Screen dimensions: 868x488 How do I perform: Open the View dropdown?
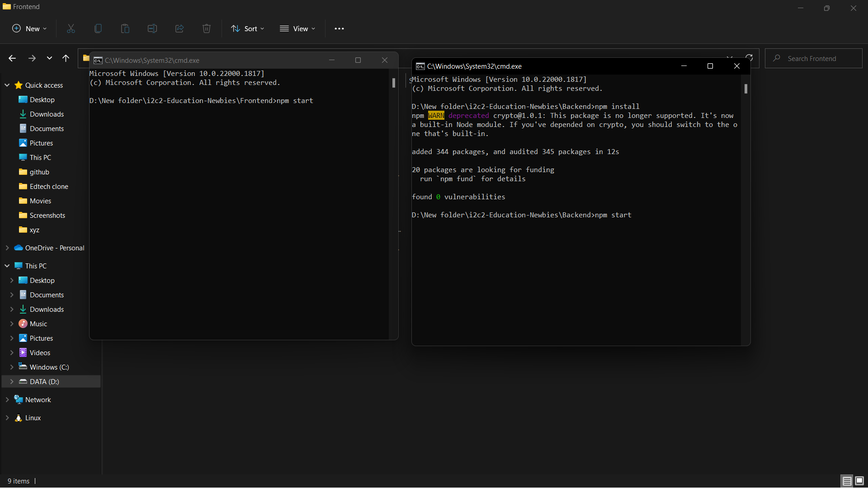(297, 28)
